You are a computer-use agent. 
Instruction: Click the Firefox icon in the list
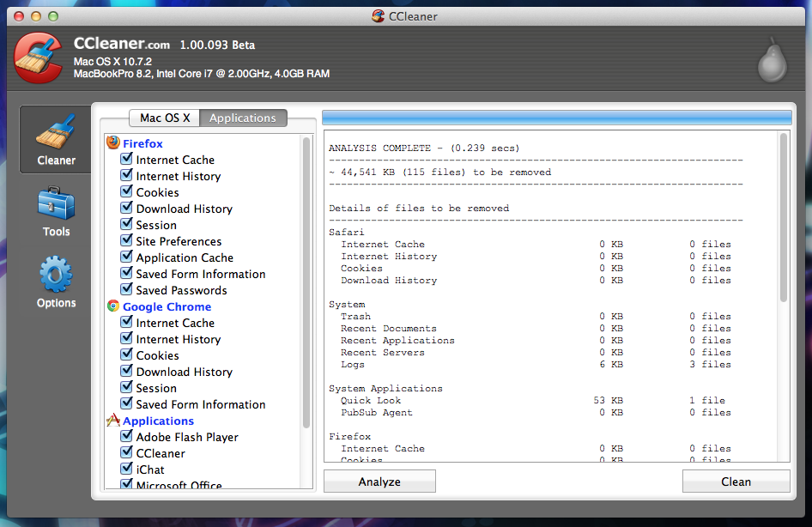[x=113, y=142]
